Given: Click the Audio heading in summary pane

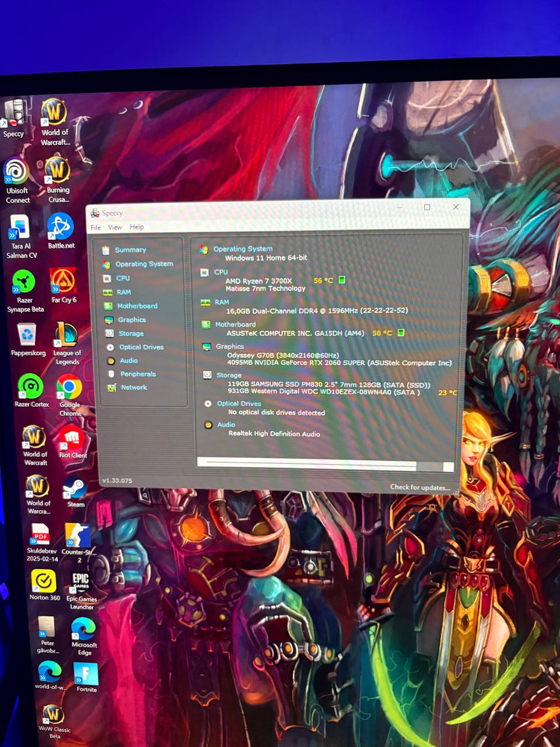Looking at the screenshot, I should 226,424.
